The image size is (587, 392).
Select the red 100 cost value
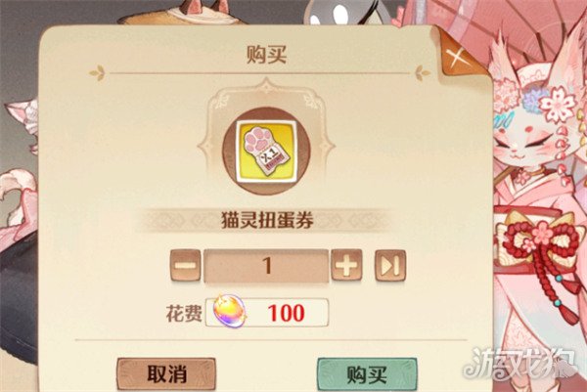click(x=287, y=313)
